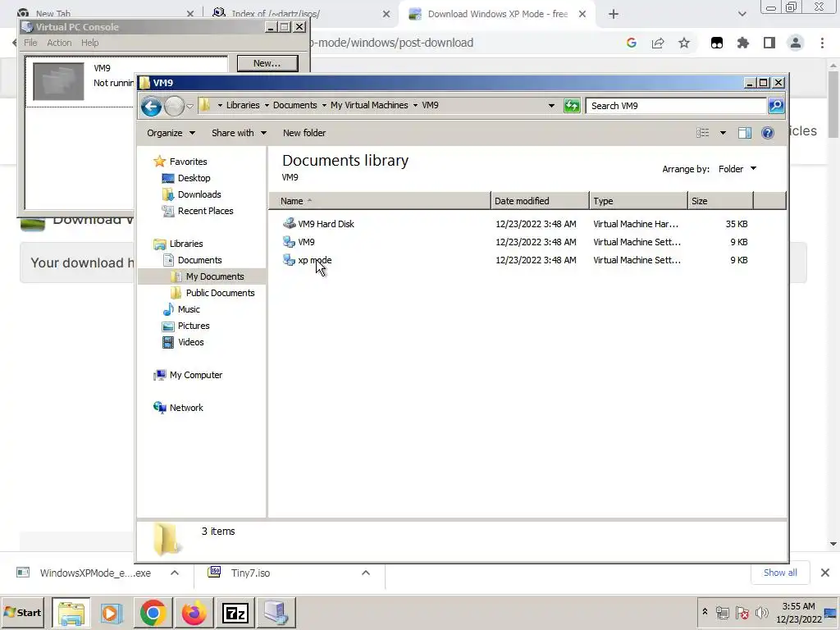The image size is (840, 630).
Task: Click Chrome page vertical scrollbar
Action: coord(833,104)
